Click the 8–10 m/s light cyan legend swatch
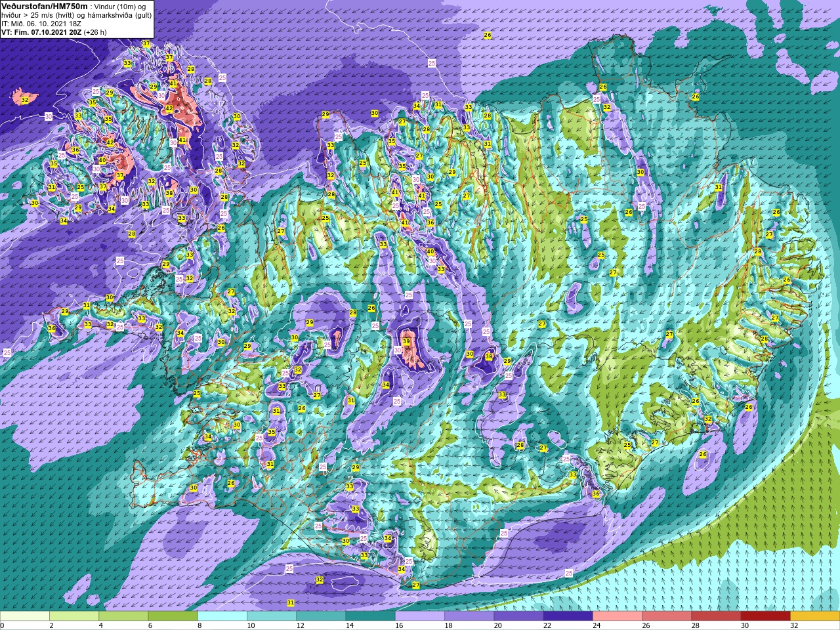Screen dimensions: 840x630 coord(222,616)
